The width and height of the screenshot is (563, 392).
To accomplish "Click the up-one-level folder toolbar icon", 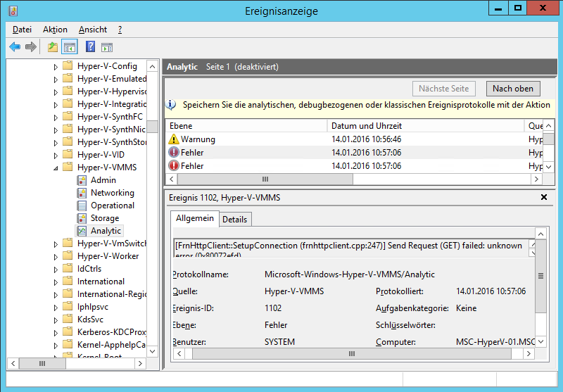I will [53, 47].
